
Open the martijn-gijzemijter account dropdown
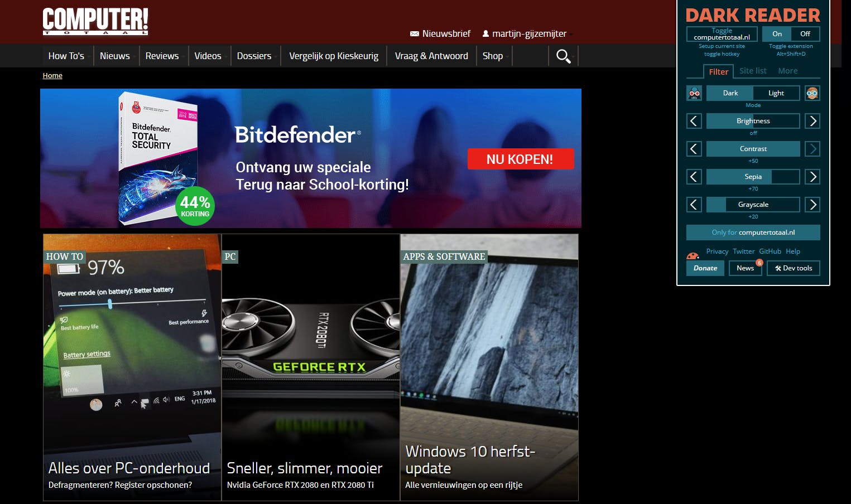[529, 33]
